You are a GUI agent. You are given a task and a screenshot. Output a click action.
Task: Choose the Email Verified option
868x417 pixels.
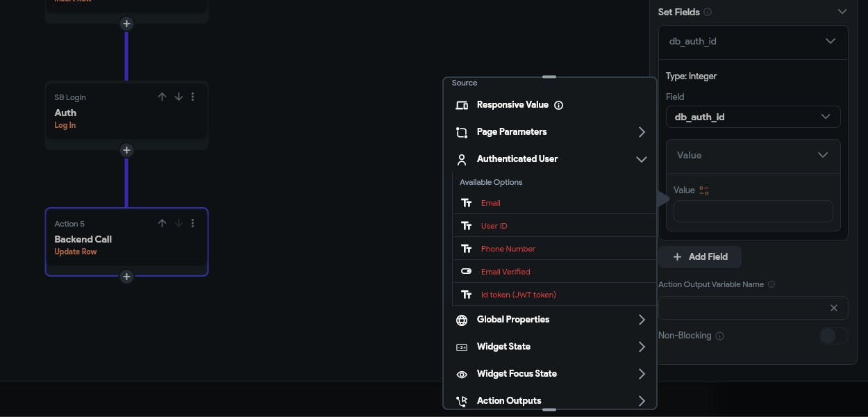(x=505, y=272)
